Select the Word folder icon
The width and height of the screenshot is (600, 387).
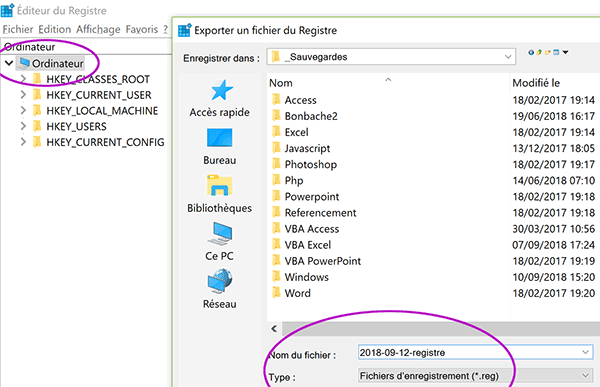click(x=276, y=293)
